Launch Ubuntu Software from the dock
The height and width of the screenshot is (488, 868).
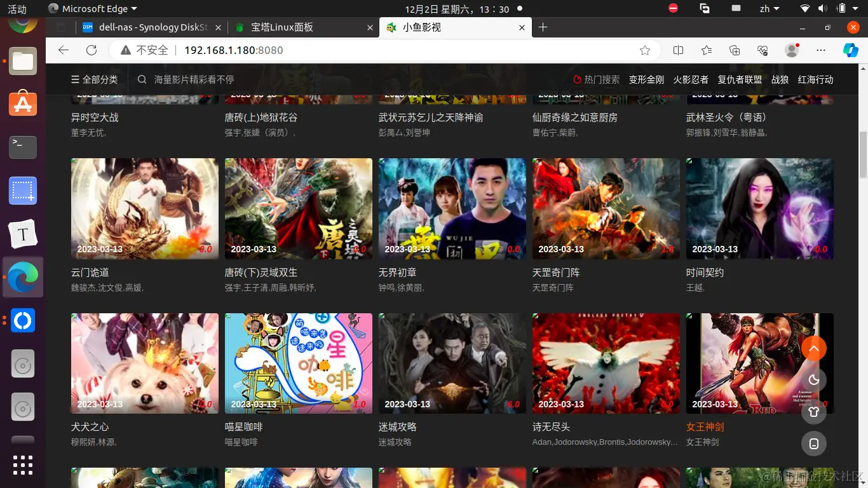pos(23,104)
